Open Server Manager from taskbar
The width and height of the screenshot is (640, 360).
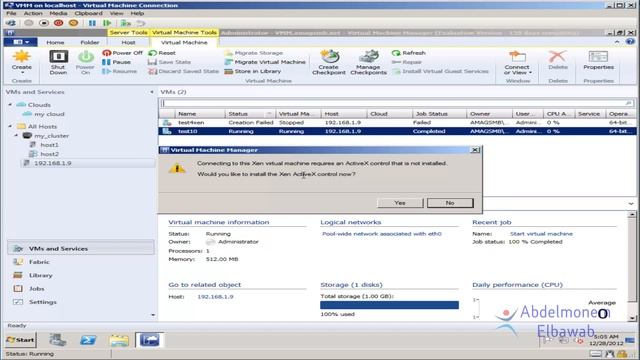58,340
